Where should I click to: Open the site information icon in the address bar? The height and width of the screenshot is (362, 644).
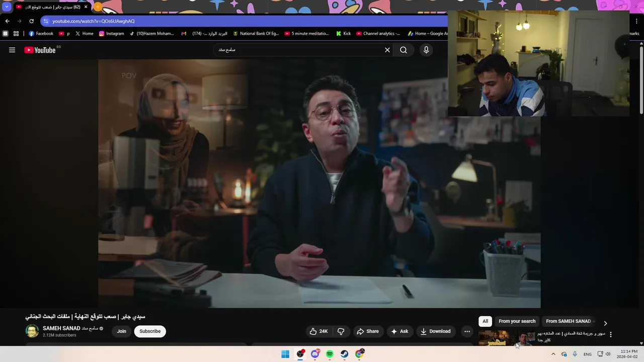pos(46,21)
